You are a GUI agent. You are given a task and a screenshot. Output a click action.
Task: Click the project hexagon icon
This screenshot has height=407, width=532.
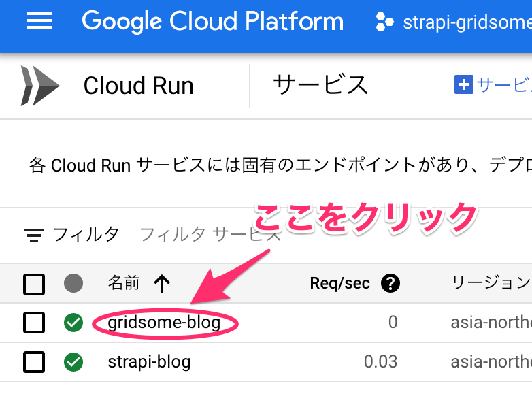tap(384, 22)
